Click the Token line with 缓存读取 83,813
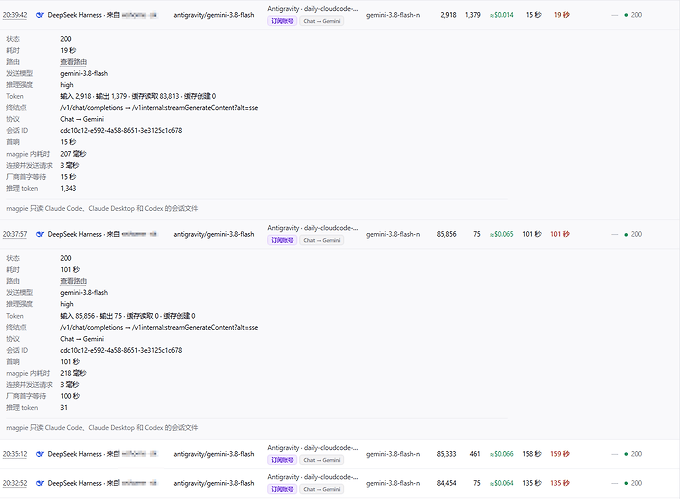The image size is (680, 499). [x=138, y=96]
